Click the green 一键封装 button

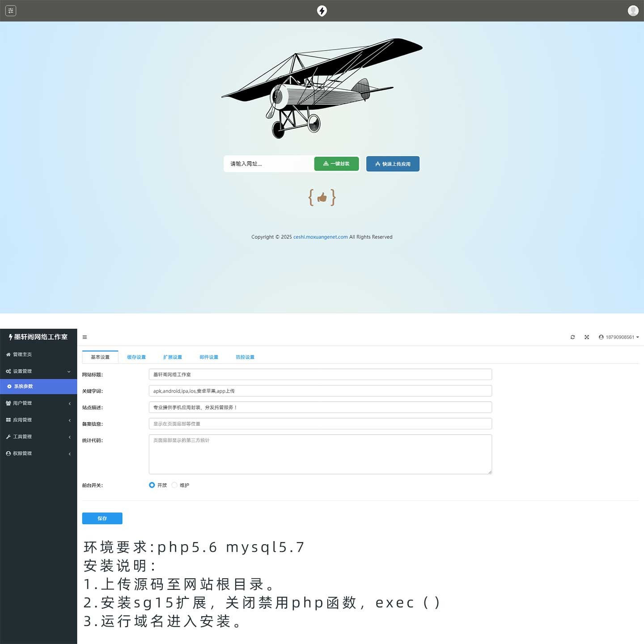[x=336, y=164]
